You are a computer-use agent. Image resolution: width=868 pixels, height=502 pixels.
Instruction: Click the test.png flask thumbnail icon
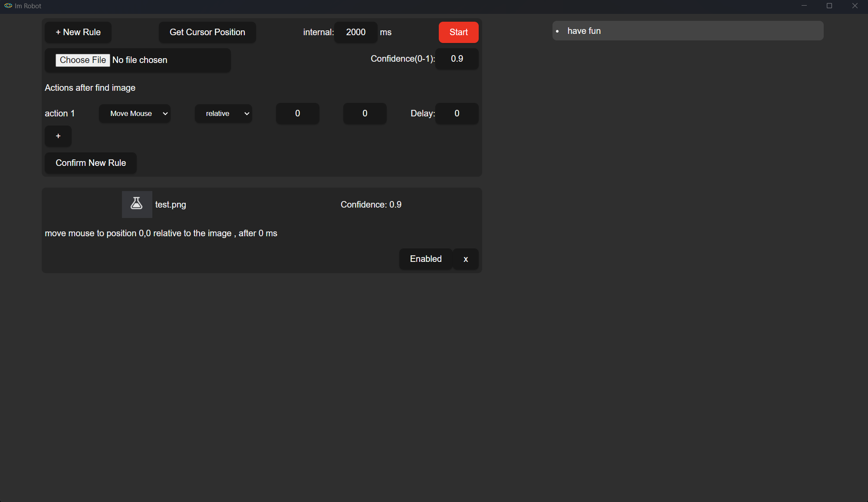[x=137, y=204]
